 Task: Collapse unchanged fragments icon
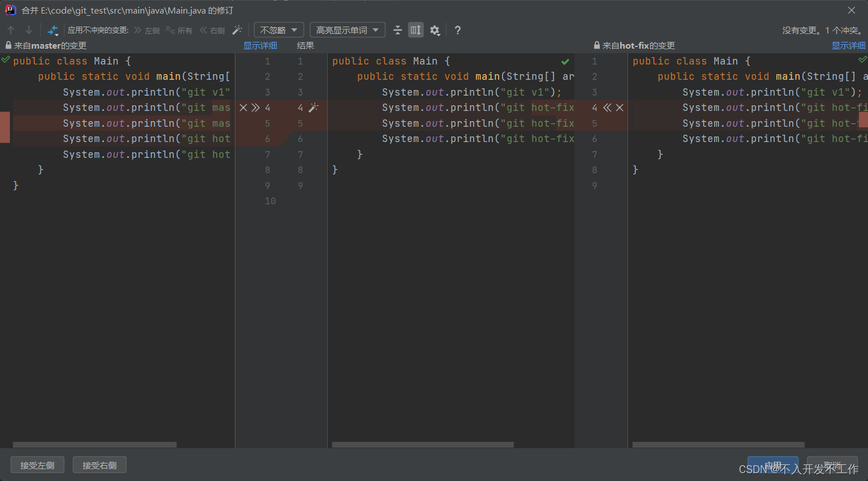[398, 30]
